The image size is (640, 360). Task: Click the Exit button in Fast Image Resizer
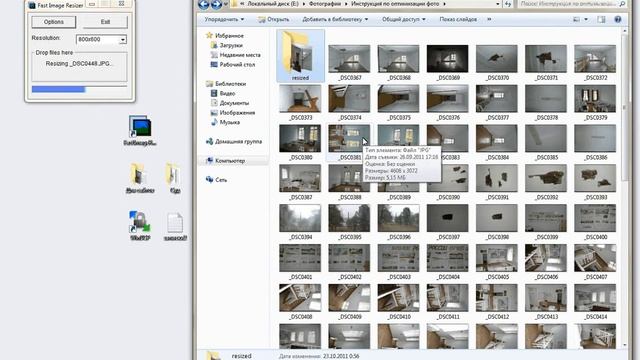click(105, 22)
